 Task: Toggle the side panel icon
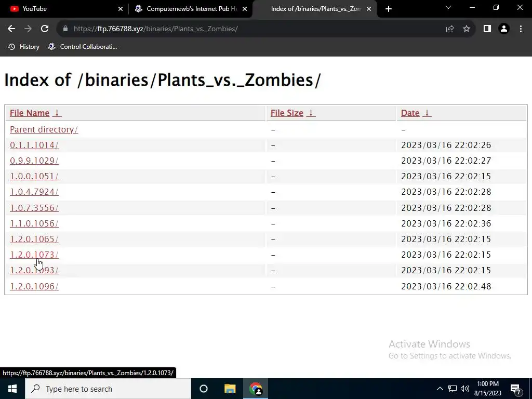tap(487, 29)
